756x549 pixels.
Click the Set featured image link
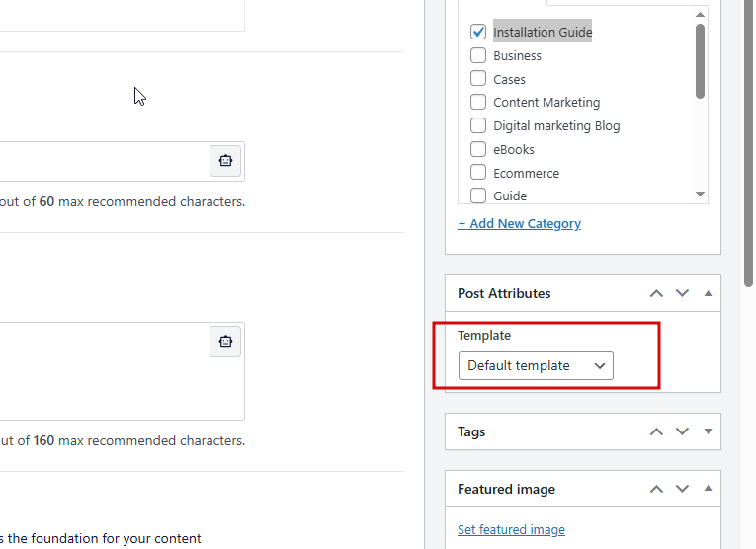[511, 530]
